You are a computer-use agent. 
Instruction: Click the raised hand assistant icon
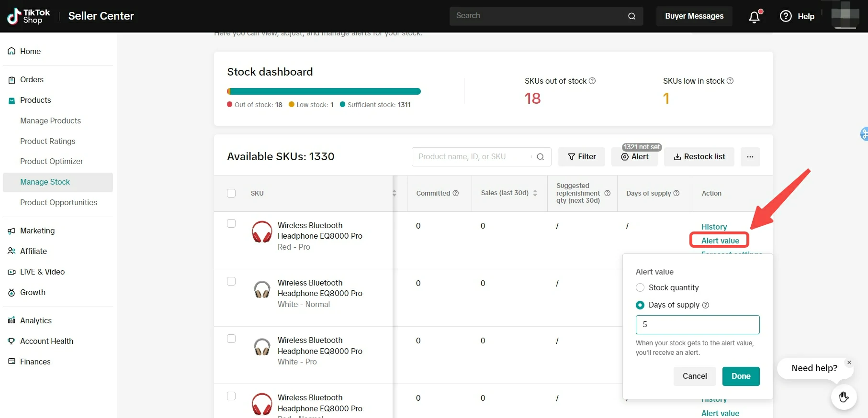844,396
